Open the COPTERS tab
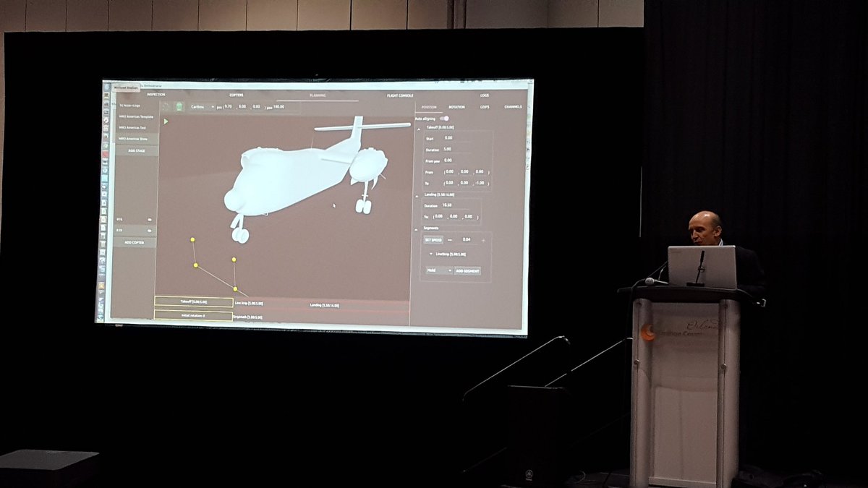The image size is (868, 488). (x=236, y=95)
